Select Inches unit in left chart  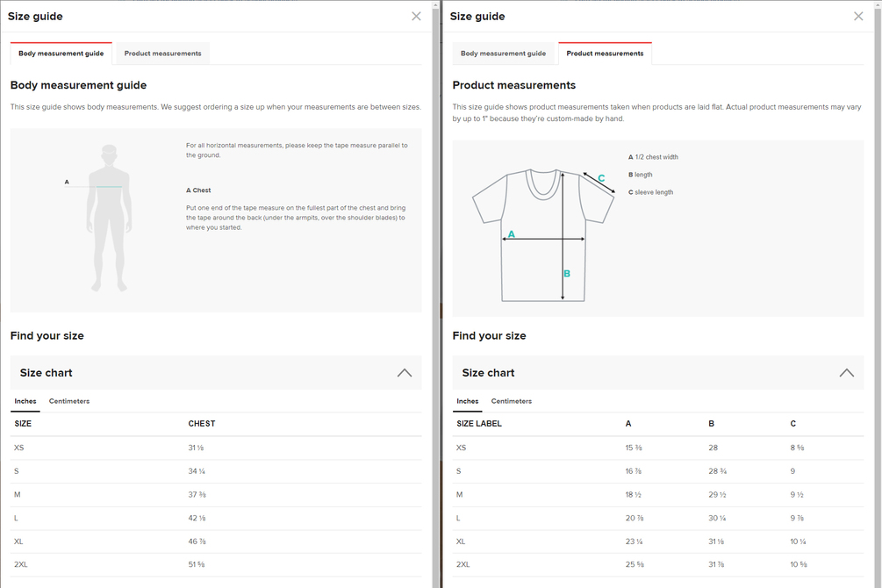[25, 401]
